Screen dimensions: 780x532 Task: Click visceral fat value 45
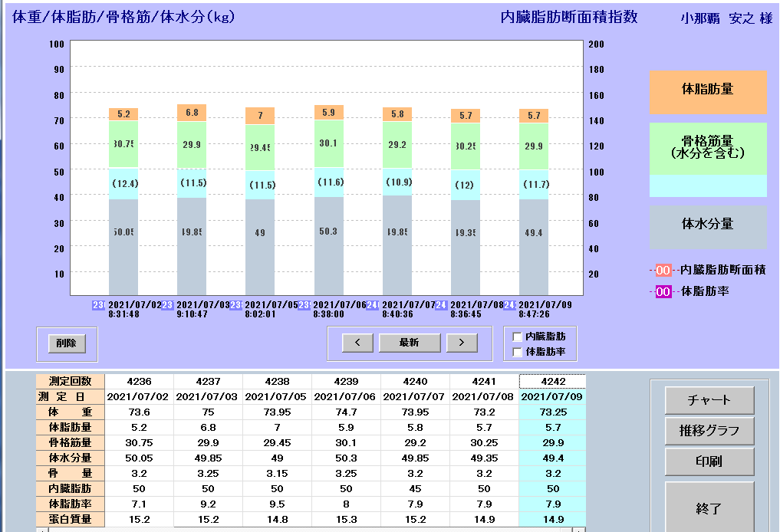[416, 489]
